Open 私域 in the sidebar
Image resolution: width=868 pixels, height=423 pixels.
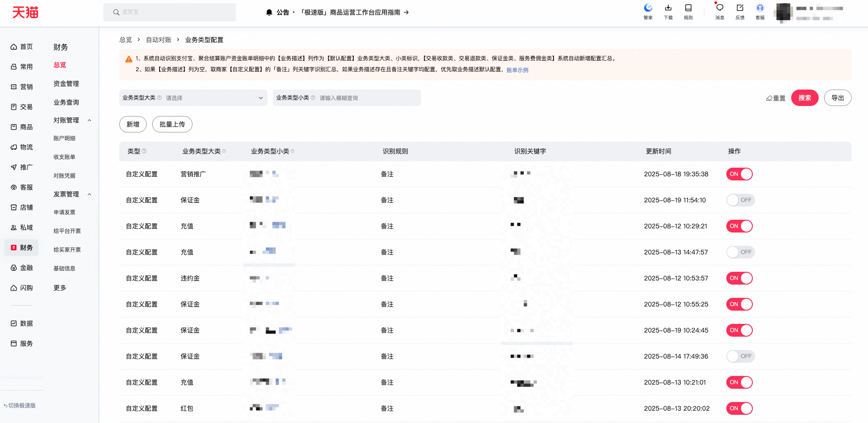pyautogui.click(x=22, y=227)
